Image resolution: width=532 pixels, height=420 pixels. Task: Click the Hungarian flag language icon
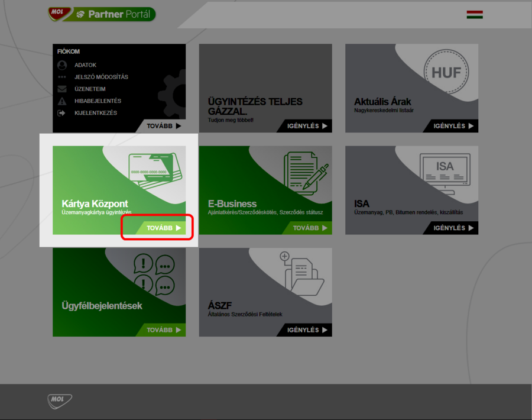(474, 15)
